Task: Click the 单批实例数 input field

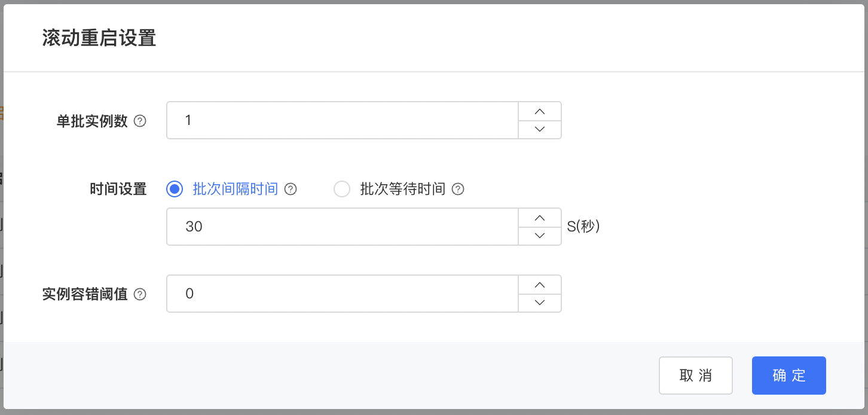Action: click(342, 121)
